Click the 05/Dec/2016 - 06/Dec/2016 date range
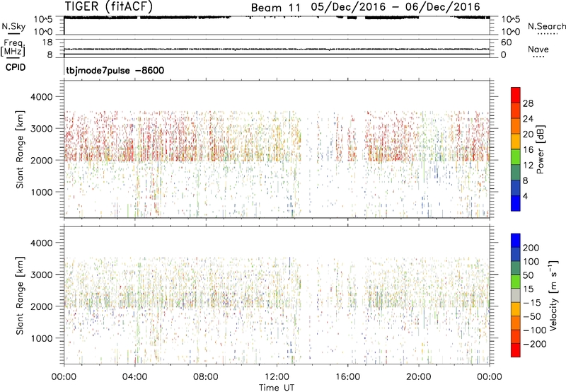This screenshot has width=566, height=392. (x=395, y=7)
